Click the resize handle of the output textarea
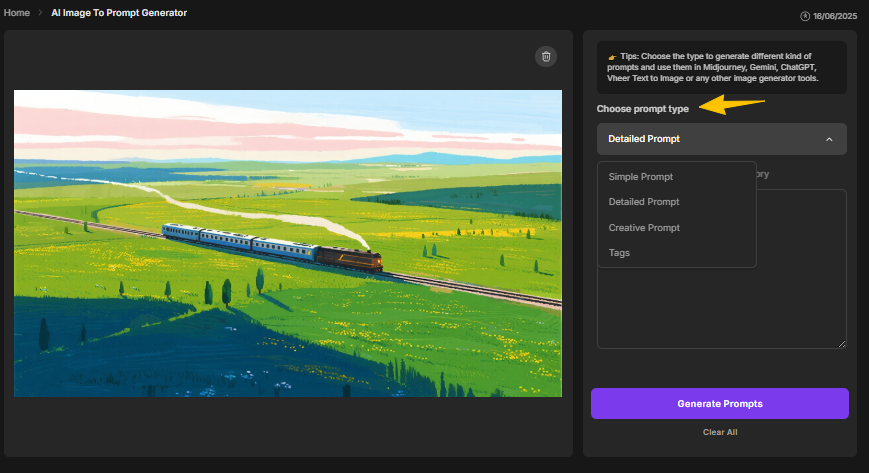869x473 pixels. (842, 343)
